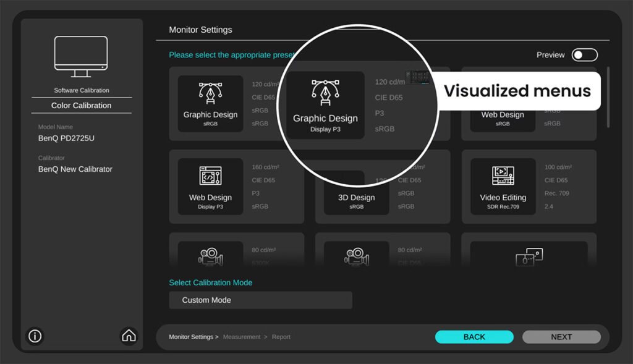
Task: Click the middle camera preset icon in bottom row
Action: click(357, 255)
